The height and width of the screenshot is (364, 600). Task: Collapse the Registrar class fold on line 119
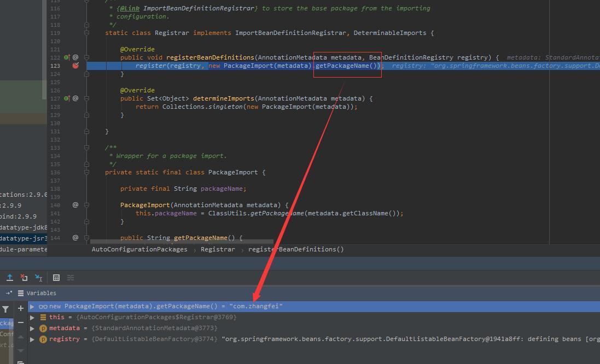86,33
